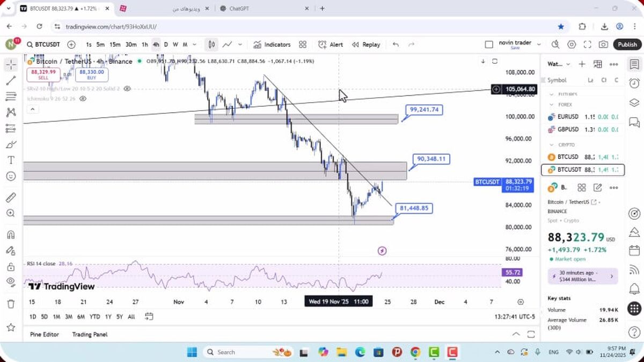The height and width of the screenshot is (362, 644).
Task: Click the Publish button
Action: [627, 45]
